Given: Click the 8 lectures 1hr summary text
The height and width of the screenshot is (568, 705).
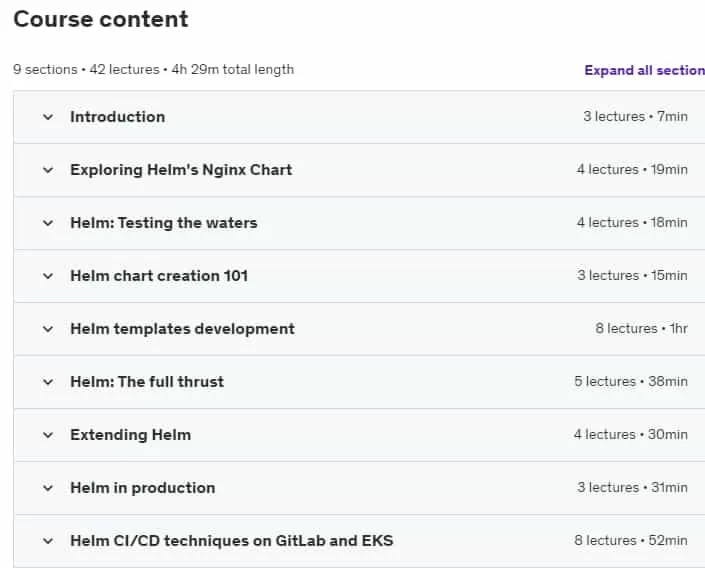Looking at the screenshot, I should [x=642, y=329].
